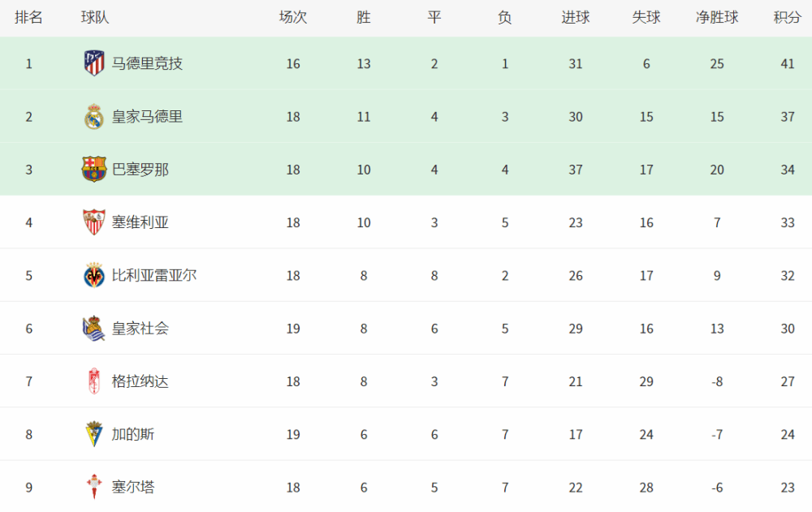
Task: Click the Barcelona club crest
Action: coord(94,170)
